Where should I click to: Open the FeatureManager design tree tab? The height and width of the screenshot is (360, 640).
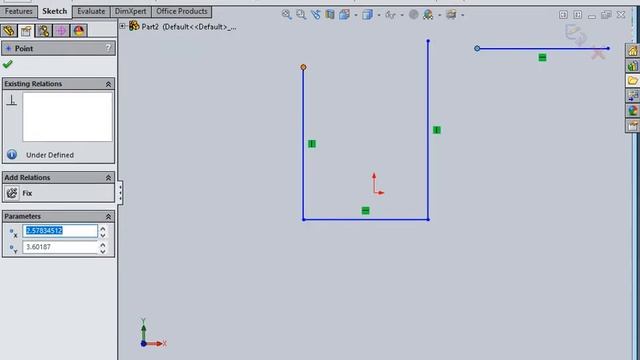tap(9, 31)
